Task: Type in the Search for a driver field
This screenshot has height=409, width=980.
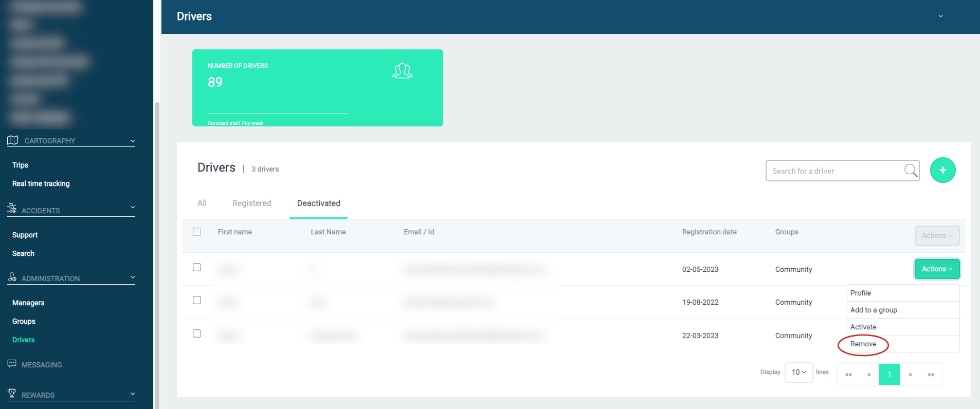Action: pos(833,171)
